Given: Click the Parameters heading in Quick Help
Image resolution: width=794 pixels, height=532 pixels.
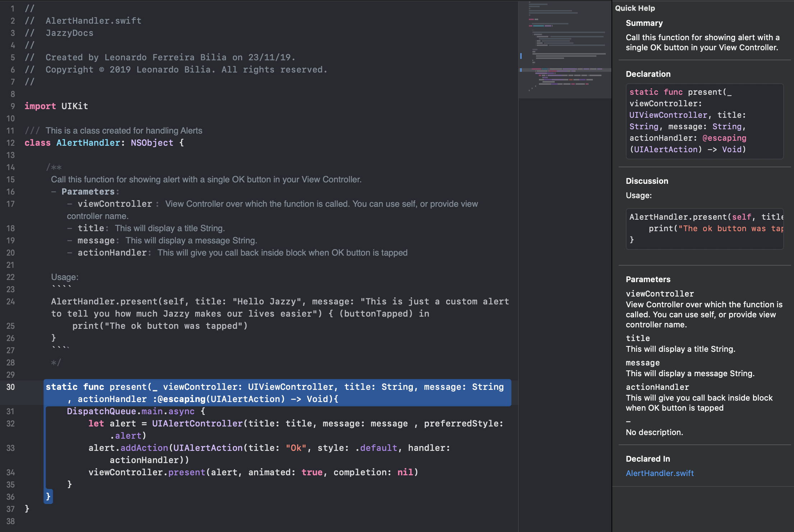Looking at the screenshot, I should point(648,279).
